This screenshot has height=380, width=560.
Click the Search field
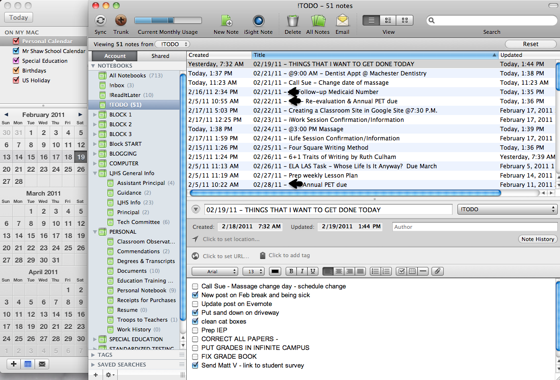point(492,20)
